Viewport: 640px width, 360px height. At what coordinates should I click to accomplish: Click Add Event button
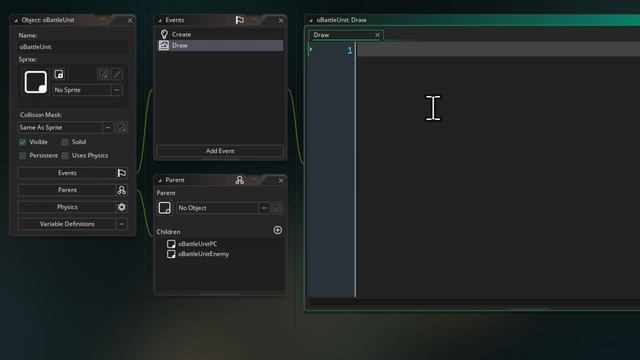click(x=220, y=151)
